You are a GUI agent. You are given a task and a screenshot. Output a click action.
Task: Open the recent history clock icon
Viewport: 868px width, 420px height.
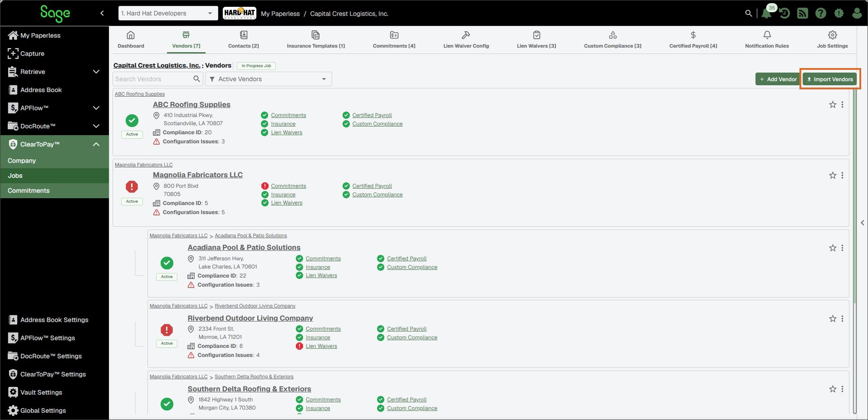pos(785,14)
